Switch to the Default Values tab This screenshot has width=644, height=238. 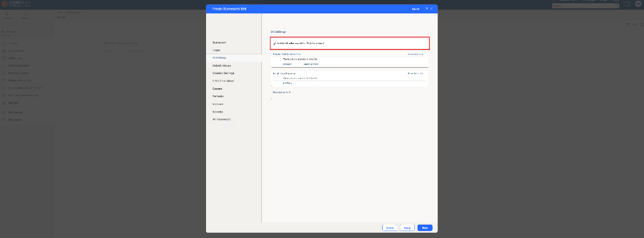tap(222, 65)
